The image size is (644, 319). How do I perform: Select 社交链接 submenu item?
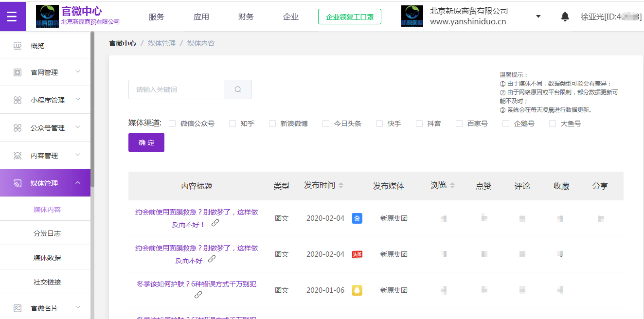pyautogui.click(x=47, y=282)
